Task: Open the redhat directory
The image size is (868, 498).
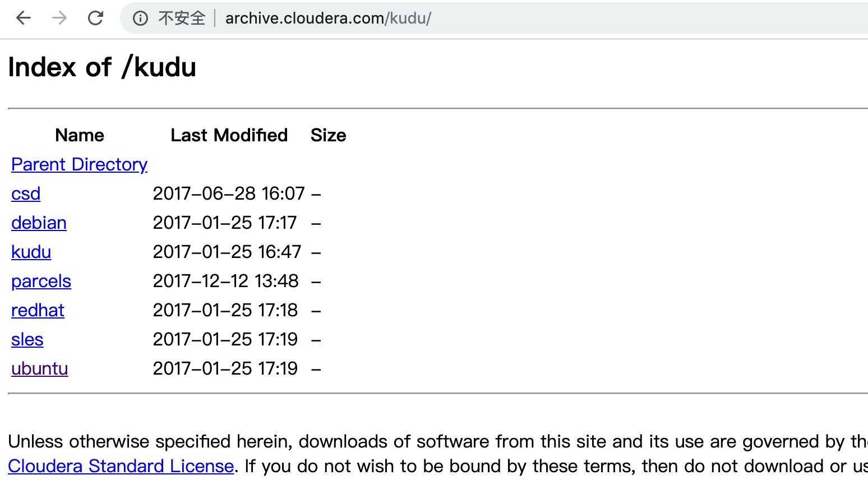Action: coord(38,310)
